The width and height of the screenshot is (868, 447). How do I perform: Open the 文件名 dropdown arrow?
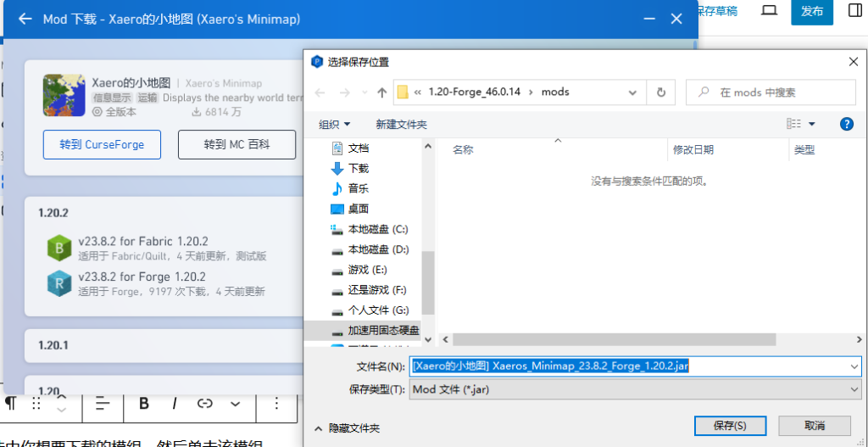pyautogui.click(x=855, y=366)
